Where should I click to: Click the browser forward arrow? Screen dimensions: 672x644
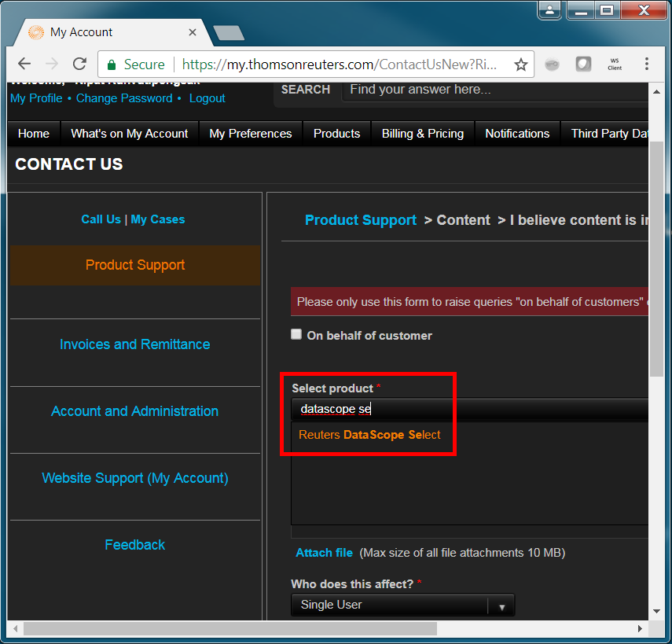point(52,64)
